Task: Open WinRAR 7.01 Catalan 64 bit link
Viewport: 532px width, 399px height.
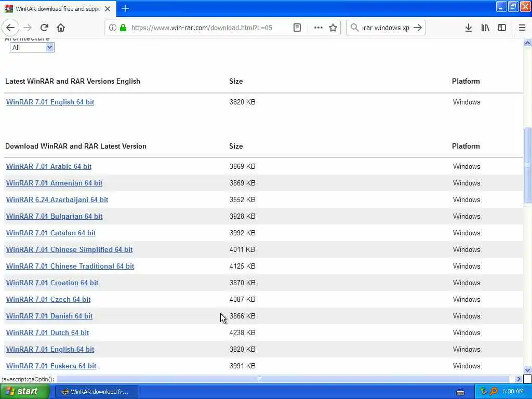Action: (x=51, y=233)
